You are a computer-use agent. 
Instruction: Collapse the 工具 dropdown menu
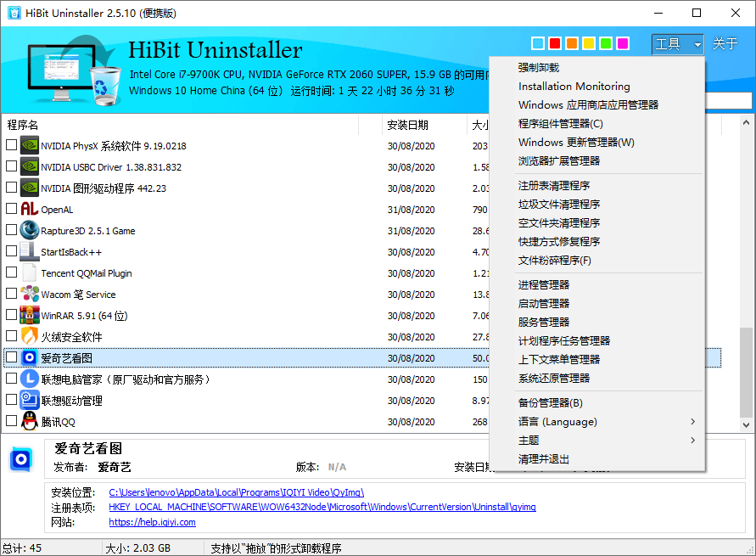[677, 44]
